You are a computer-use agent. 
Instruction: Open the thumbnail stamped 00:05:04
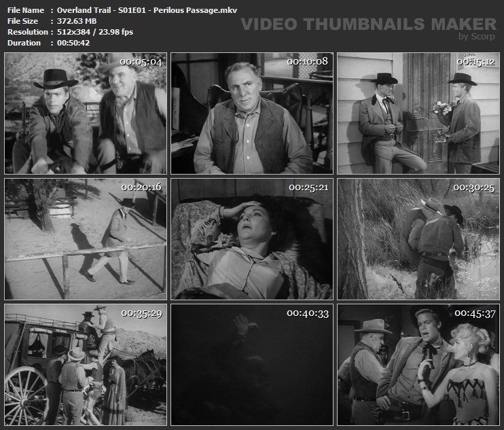(x=86, y=113)
